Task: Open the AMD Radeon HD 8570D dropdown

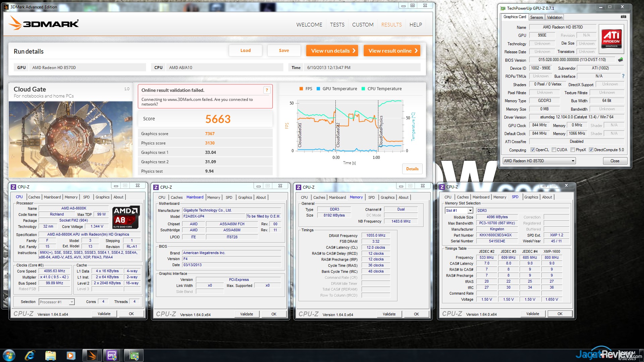Action: pos(539,161)
